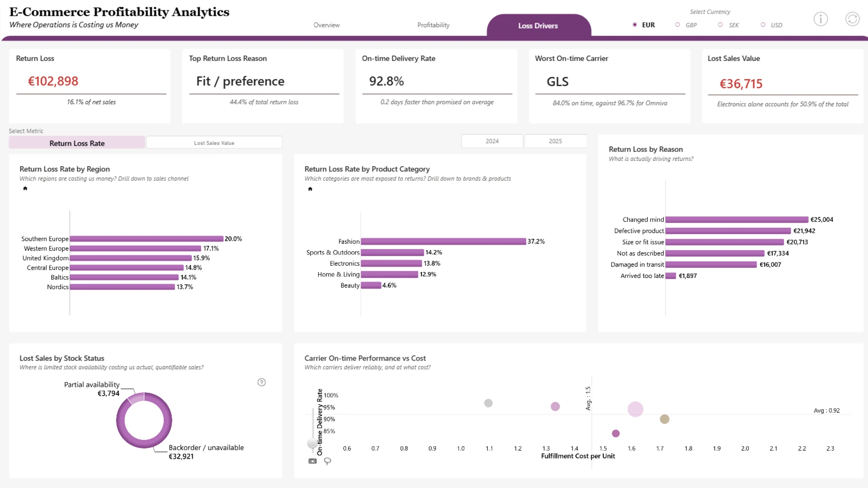The width and height of the screenshot is (868, 488).
Task: Select GBP currency radio button
Action: tap(677, 25)
